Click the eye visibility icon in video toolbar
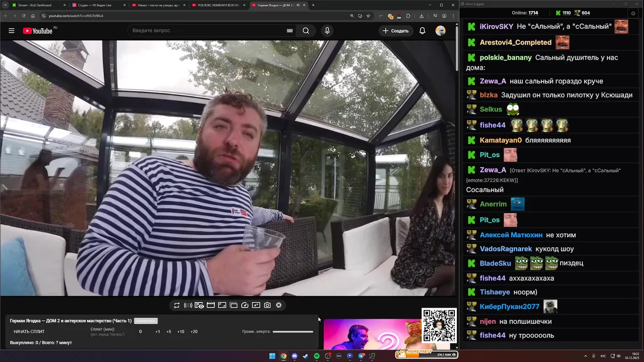The height and width of the screenshot is (362, 644). (199, 305)
